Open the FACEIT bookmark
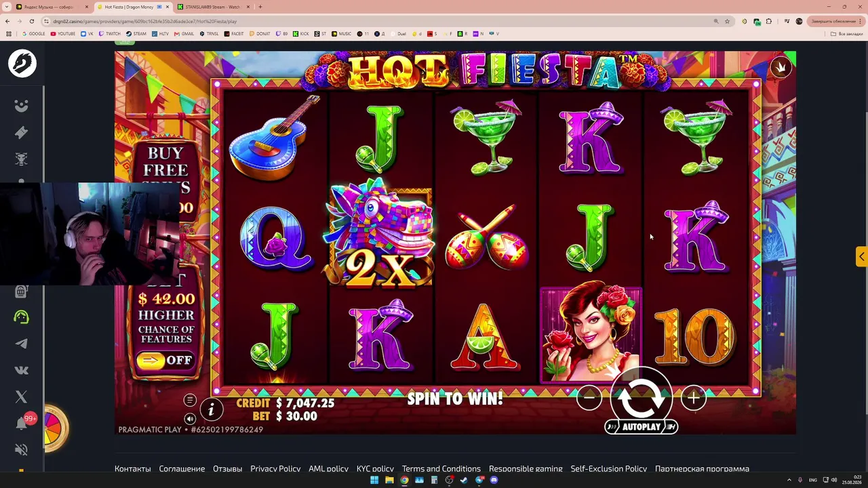 [234, 33]
